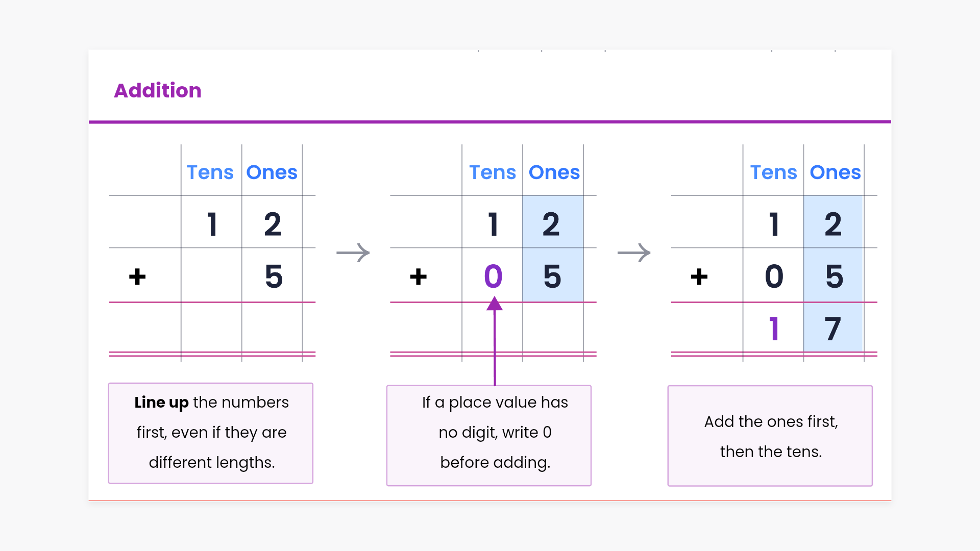
Task: Click the arrow between first and second tables
Action: point(353,253)
